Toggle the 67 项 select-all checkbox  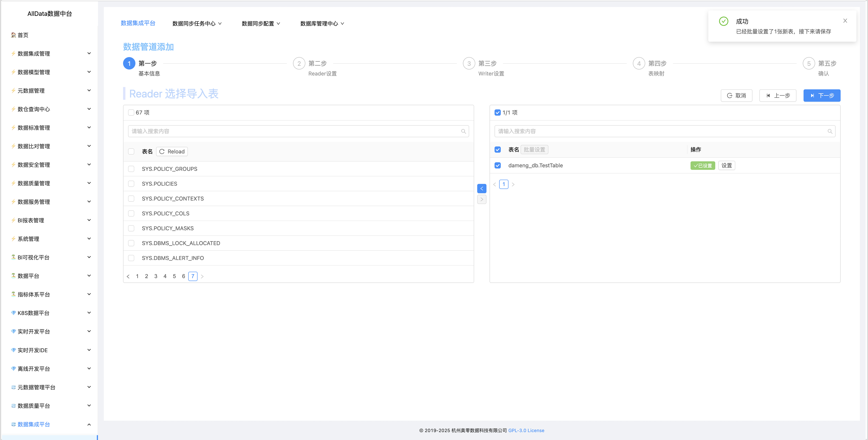131,113
